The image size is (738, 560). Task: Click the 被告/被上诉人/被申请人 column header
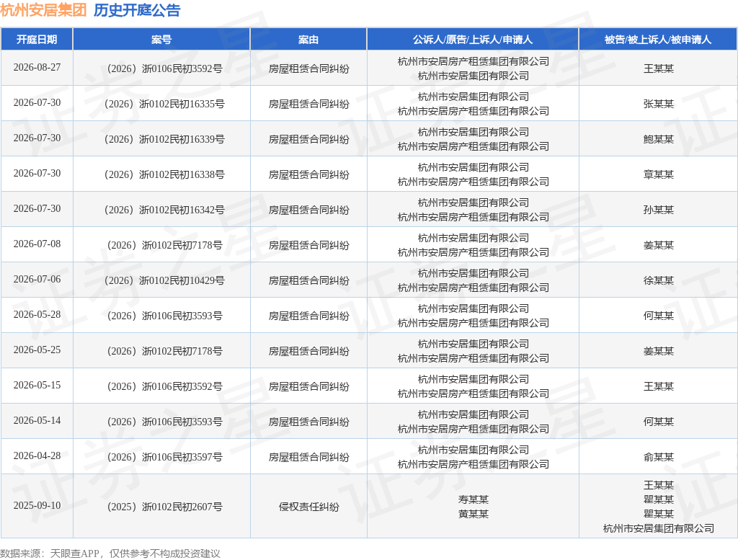click(658, 40)
